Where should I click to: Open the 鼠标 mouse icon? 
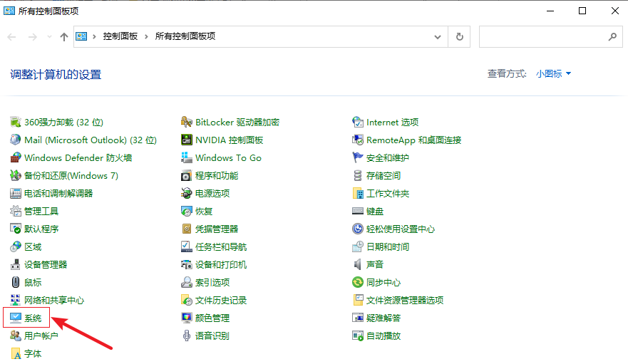coord(16,283)
